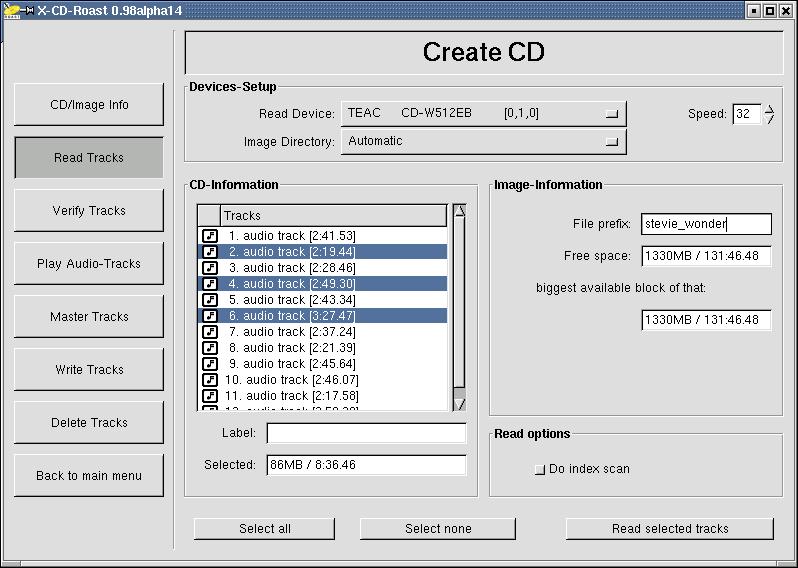The image size is (798, 568).
Task: Select '1. audio track [2:41.53]'
Action: (322, 236)
